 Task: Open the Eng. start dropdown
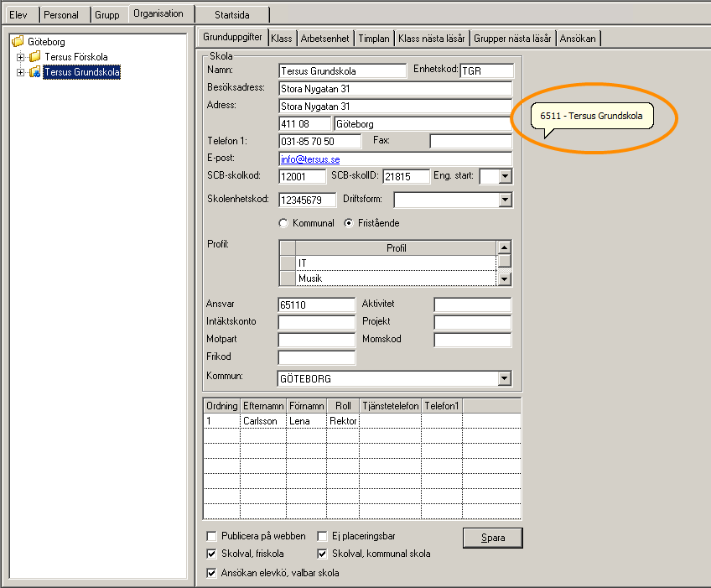(505, 176)
